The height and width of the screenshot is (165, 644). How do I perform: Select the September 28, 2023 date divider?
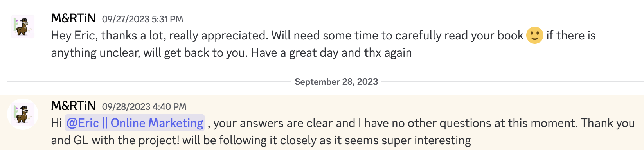336,82
